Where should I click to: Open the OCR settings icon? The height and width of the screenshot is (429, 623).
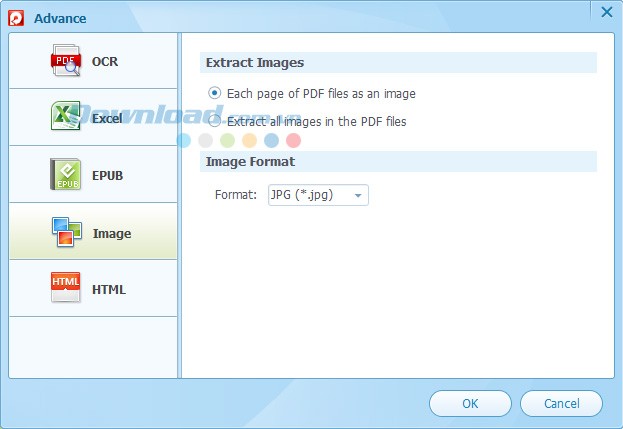[66, 60]
